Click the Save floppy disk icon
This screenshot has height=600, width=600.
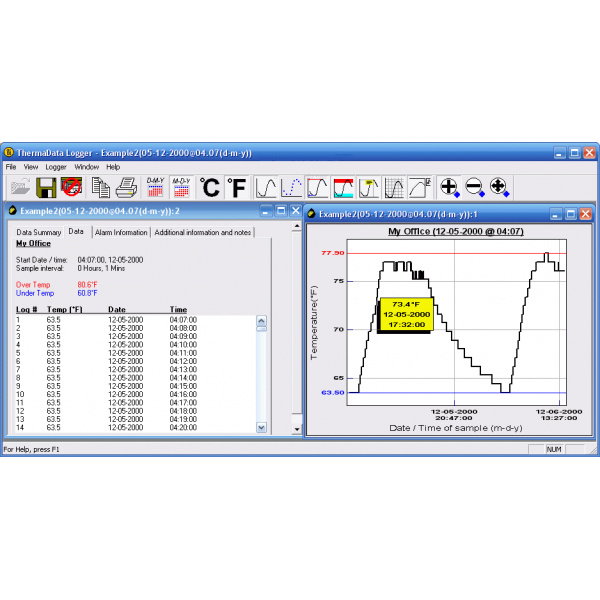coord(46,187)
